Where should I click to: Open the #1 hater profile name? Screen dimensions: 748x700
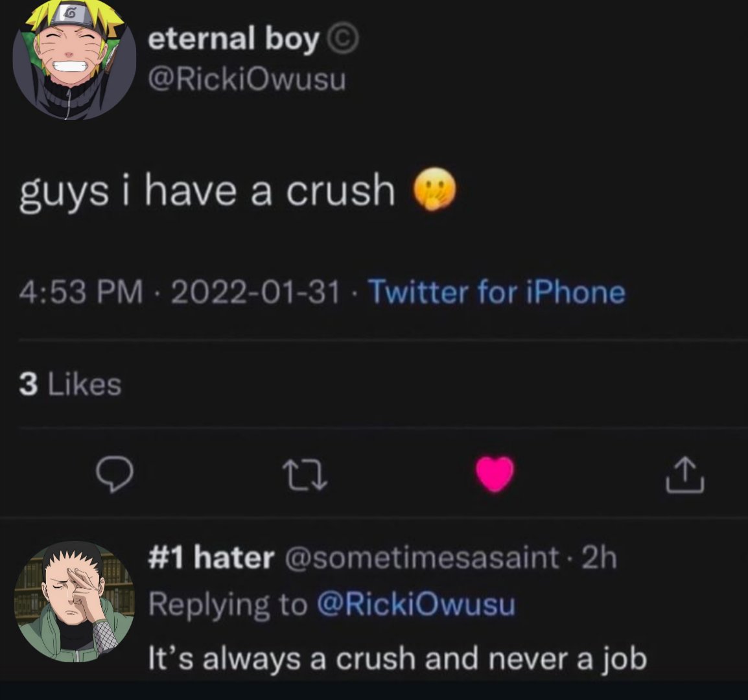coord(211,557)
